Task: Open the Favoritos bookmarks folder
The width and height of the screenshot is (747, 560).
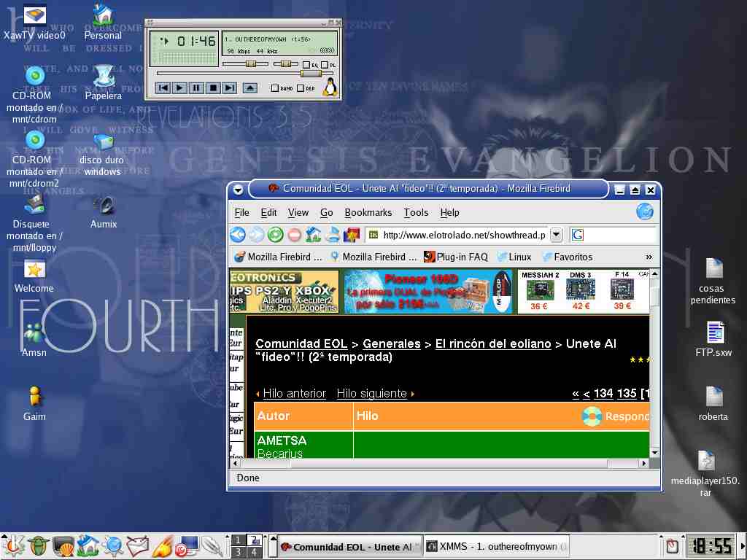Action: click(568, 257)
